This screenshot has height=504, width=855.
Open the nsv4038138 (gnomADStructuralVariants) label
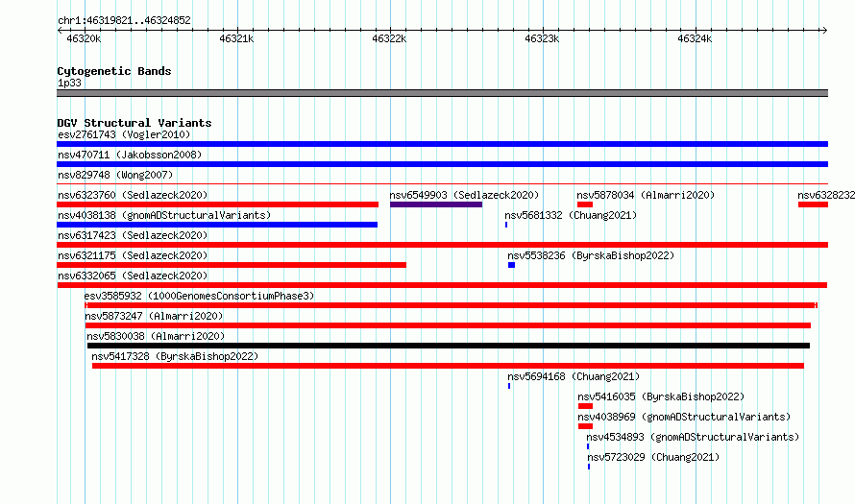[164, 215]
